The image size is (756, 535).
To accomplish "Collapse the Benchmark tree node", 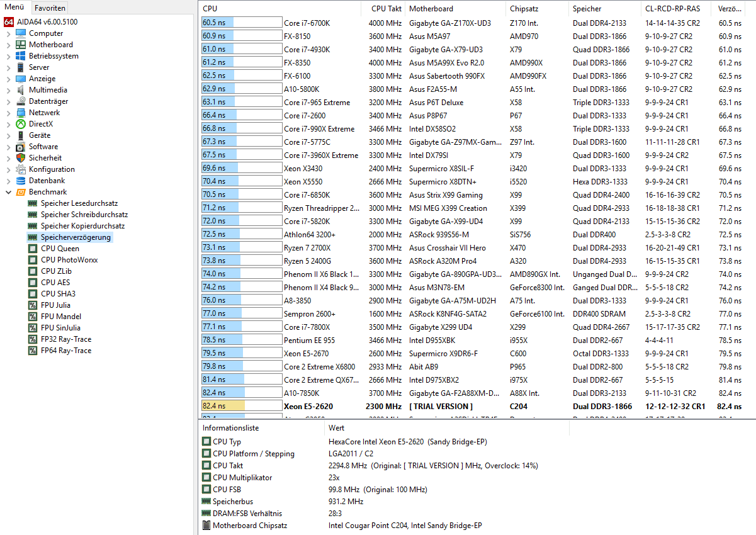I will (x=8, y=192).
